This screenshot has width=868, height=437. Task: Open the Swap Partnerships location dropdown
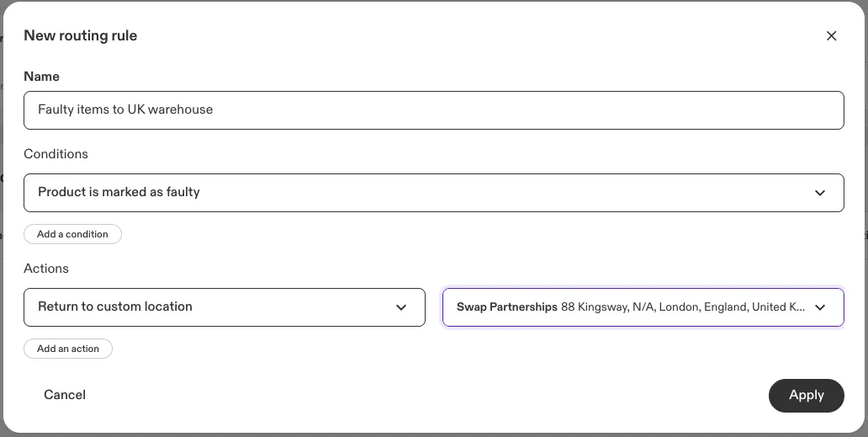pyautogui.click(x=643, y=307)
